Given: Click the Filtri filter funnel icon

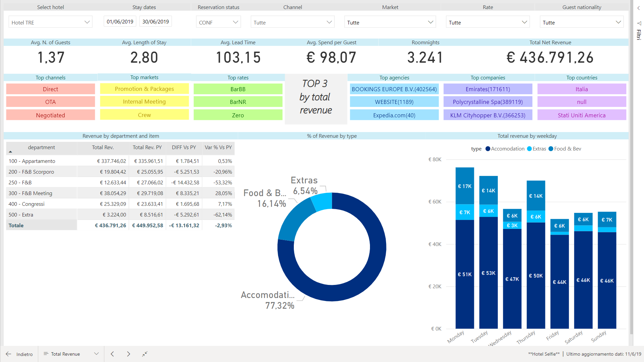Looking at the screenshot, I should [x=639, y=23].
